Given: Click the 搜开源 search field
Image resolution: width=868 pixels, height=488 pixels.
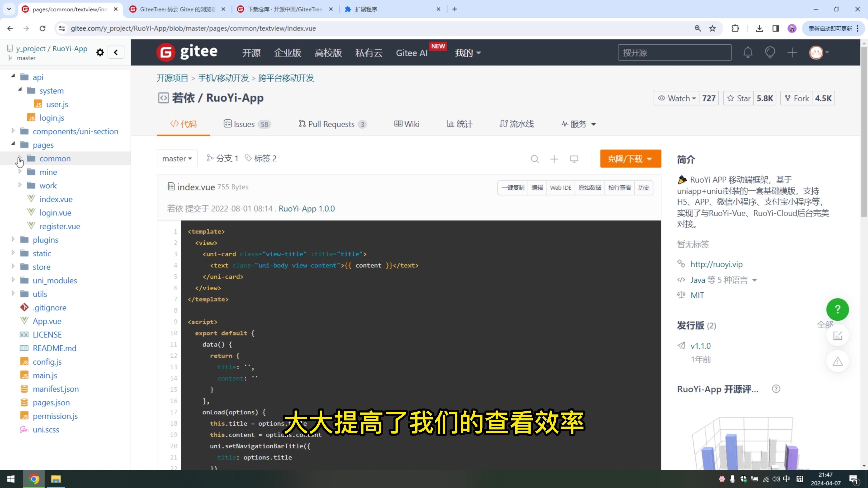Looking at the screenshot, I should pyautogui.click(x=675, y=53).
